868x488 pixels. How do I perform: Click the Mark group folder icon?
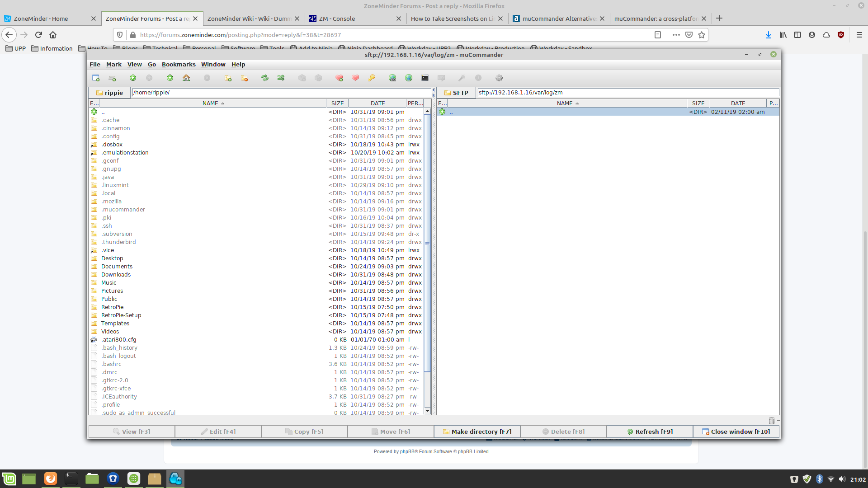point(228,78)
